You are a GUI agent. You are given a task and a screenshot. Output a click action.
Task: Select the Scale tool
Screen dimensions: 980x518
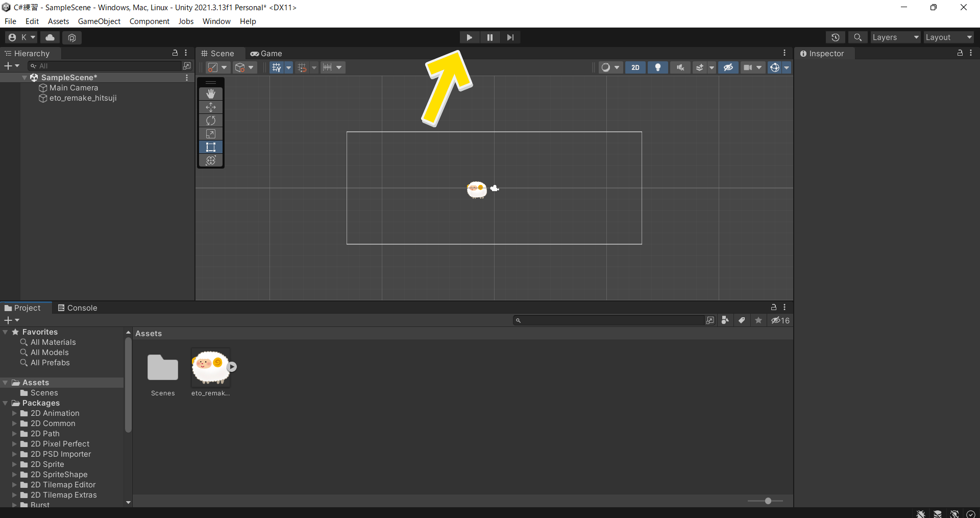(x=211, y=134)
